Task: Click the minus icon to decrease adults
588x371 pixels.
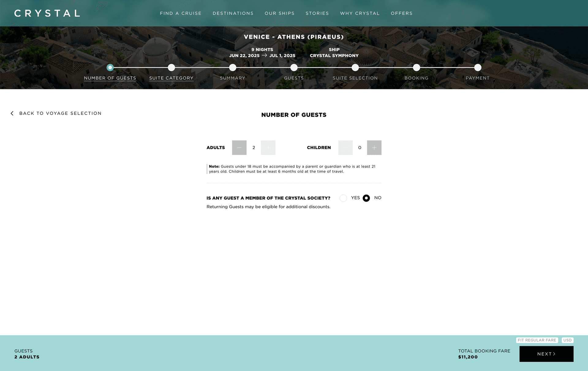Action: point(239,147)
